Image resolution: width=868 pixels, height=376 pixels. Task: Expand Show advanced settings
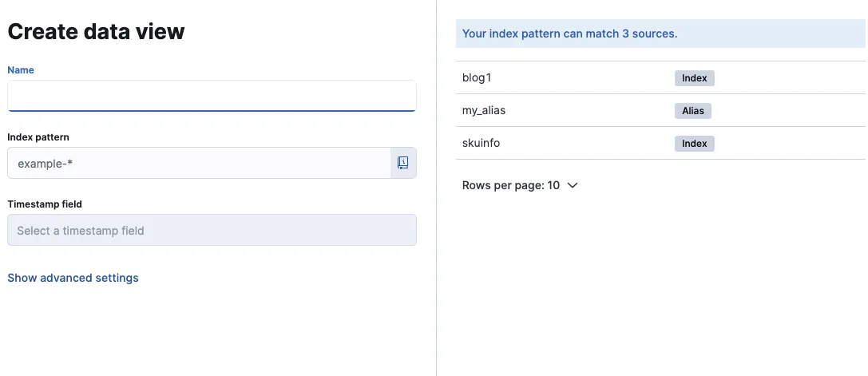[73, 278]
